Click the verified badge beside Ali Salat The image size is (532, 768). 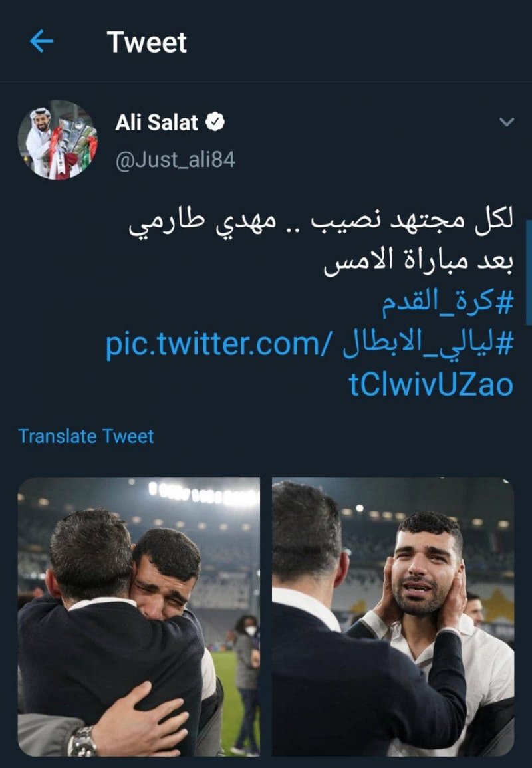tap(215, 122)
